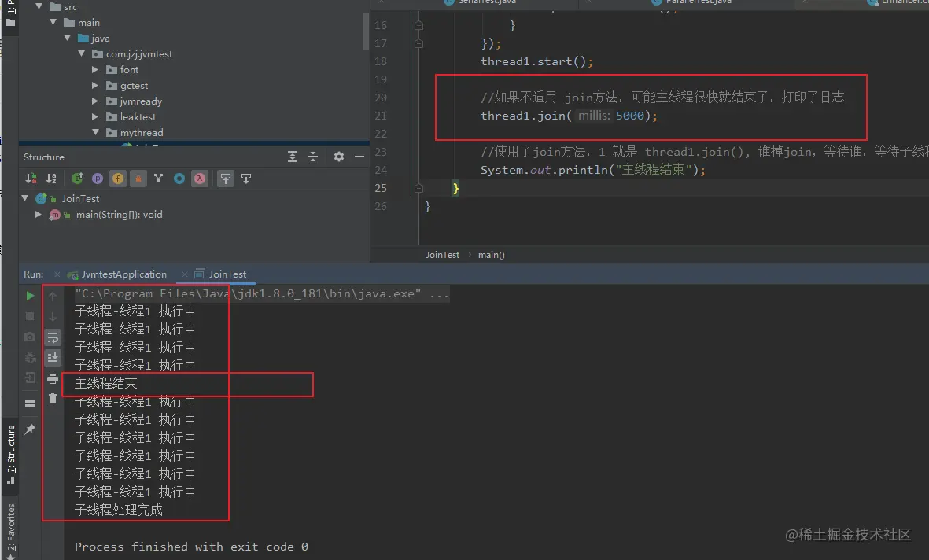Close the JoinTest run tab
Screen dimensions: 929x560
point(185,274)
